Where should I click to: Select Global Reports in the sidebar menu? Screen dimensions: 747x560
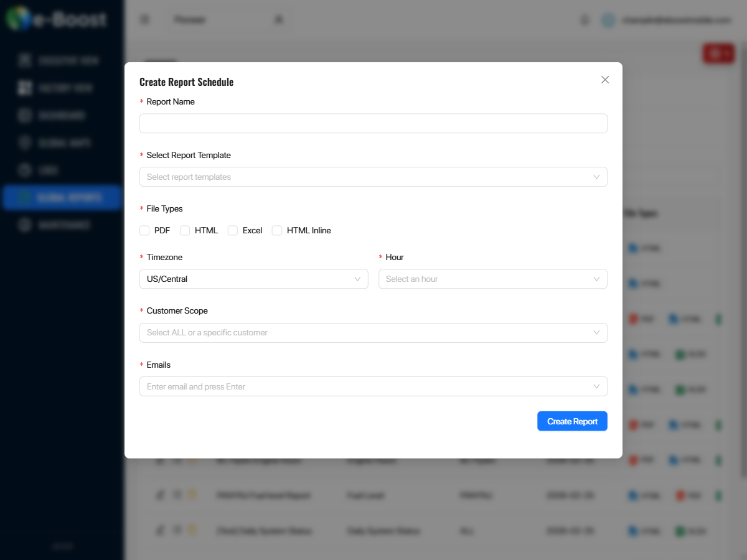coord(62,197)
